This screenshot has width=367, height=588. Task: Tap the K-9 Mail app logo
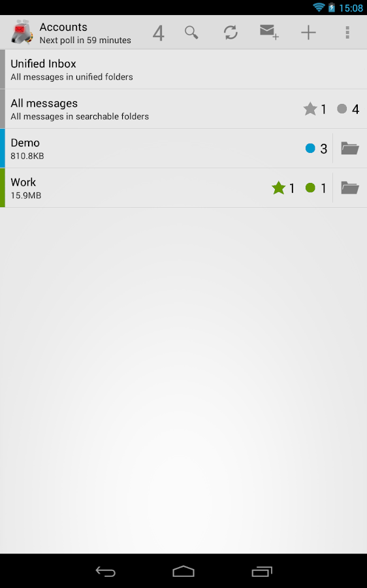[22, 32]
